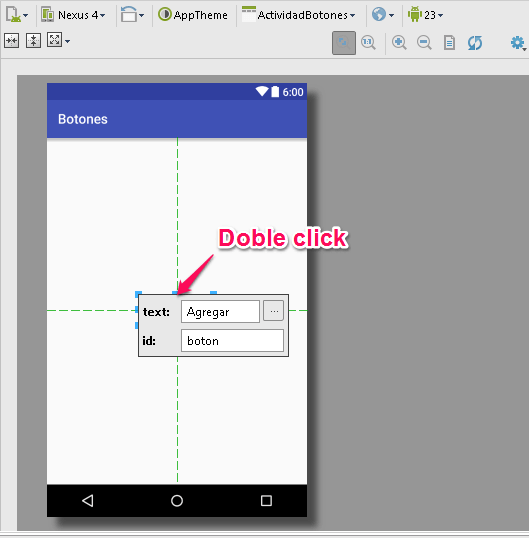
Task: Open the screen orientation dropdown
Action: [132, 15]
